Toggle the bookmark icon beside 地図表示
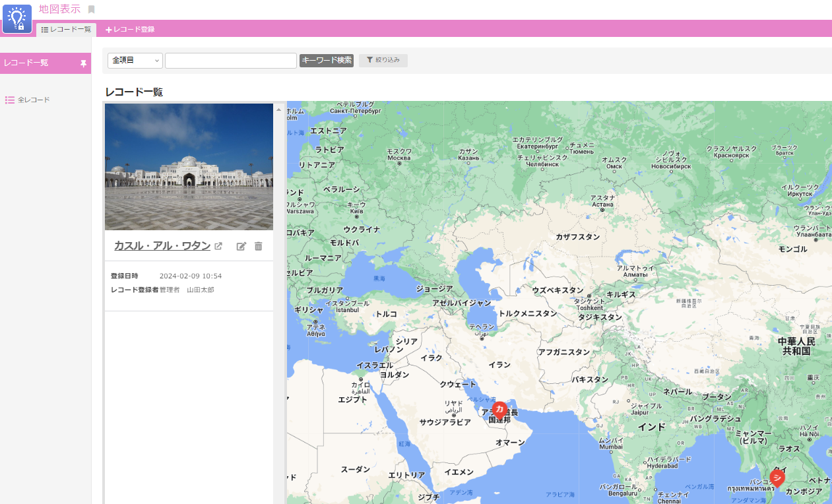Image resolution: width=832 pixels, height=504 pixels. tap(92, 9)
